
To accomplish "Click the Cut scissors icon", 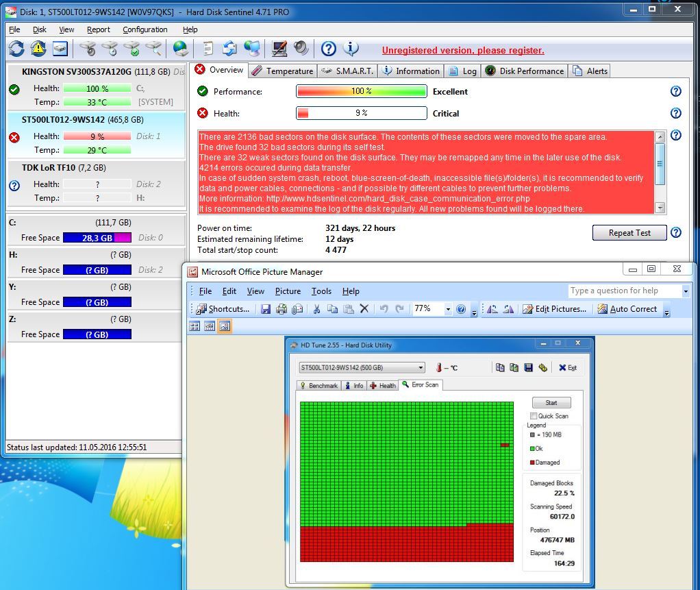I will (x=316, y=309).
